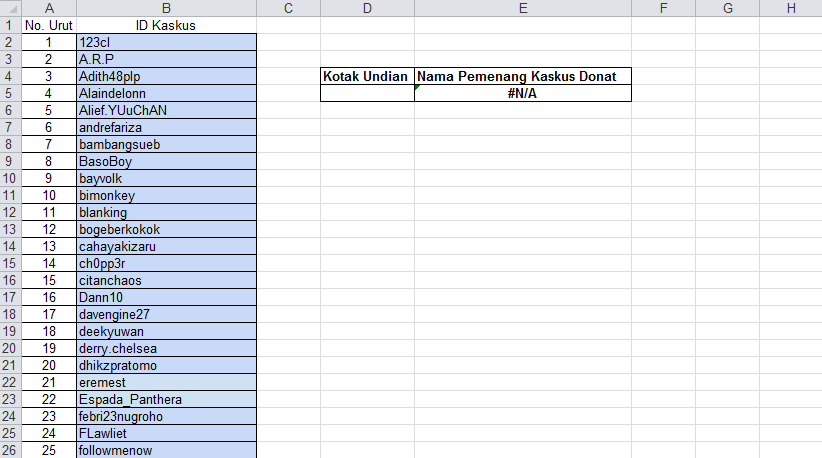Select the cell containing 'davengine27'
822x458 pixels.
coord(166,314)
